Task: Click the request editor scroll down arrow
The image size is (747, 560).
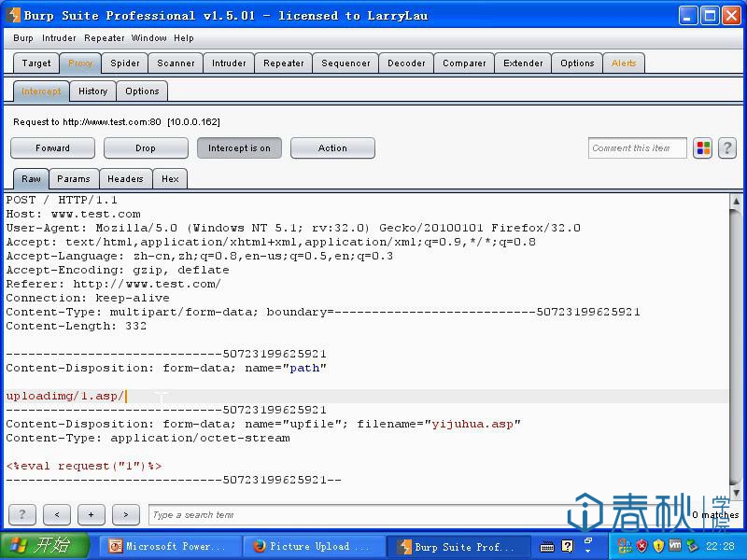Action: coord(736,493)
